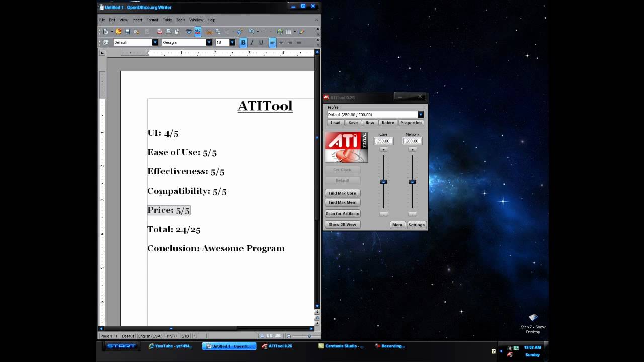Expand the Table icon dropdown arrow
The image size is (644, 362).
click(x=295, y=32)
